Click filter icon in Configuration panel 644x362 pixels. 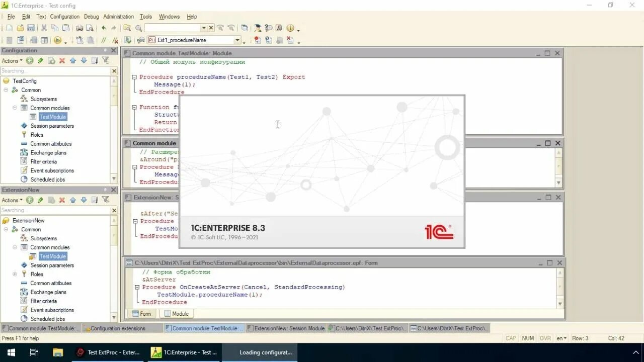pos(105,61)
